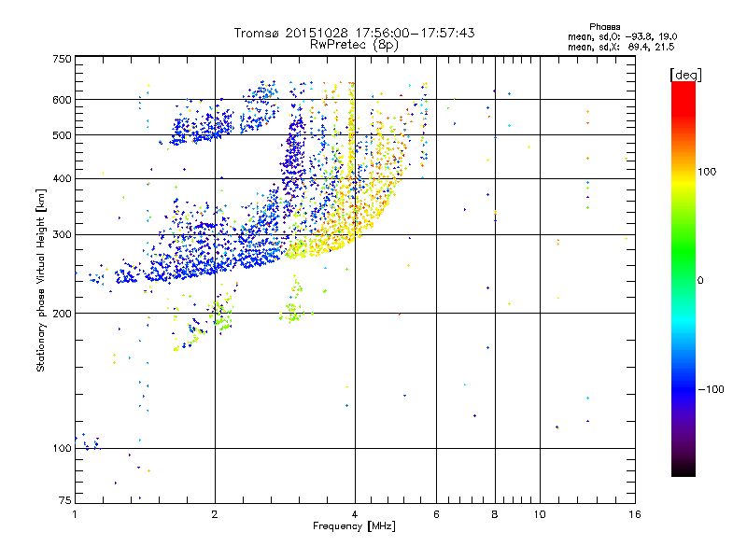The width and height of the screenshot is (747, 560).
Task: Click the y-axis tick label '75'
Action: coord(65,500)
